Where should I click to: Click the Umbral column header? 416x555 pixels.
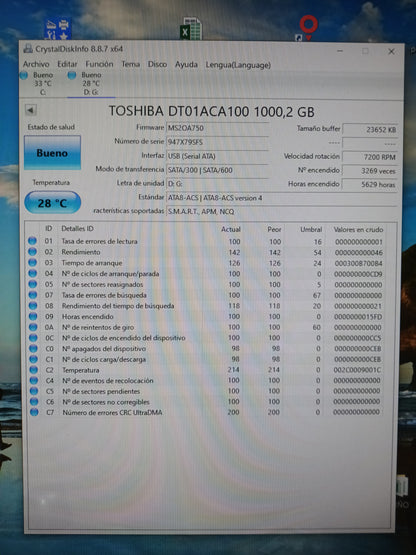311,229
